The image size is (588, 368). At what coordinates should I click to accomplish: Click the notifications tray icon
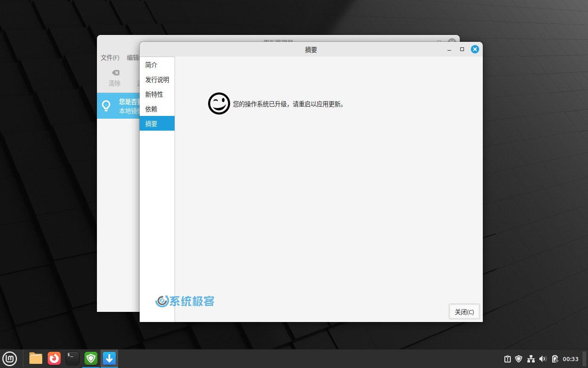pyautogui.click(x=507, y=359)
